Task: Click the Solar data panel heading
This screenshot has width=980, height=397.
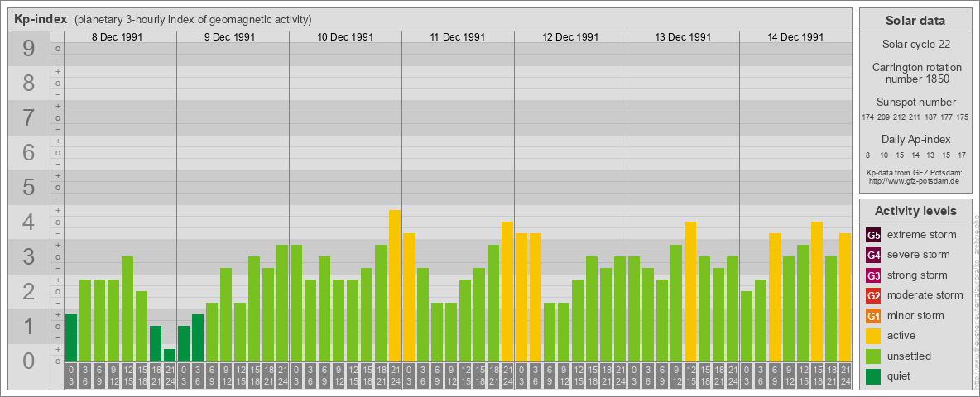Action: (915, 21)
